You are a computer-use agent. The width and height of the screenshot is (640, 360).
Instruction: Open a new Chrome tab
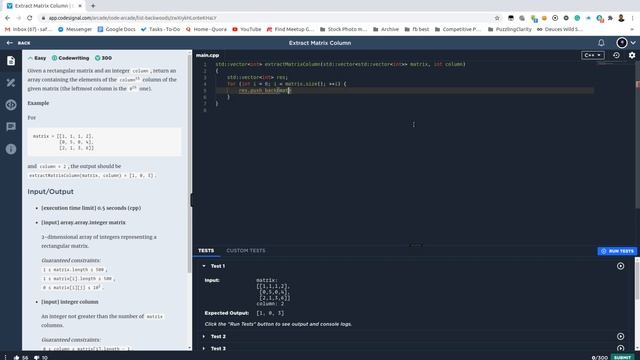(x=93, y=6)
